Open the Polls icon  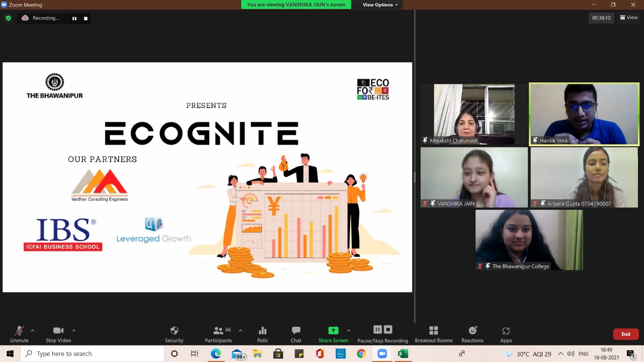[x=262, y=334]
